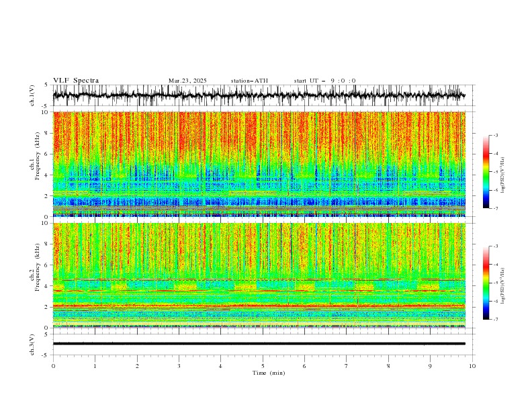Click the ch.2 frequency tick label "6"
The width and height of the screenshot is (532, 411).
pyautogui.click(x=48, y=265)
